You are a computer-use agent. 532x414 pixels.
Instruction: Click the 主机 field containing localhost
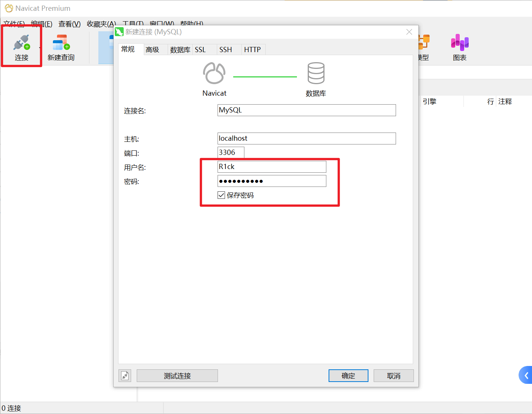[x=306, y=138]
